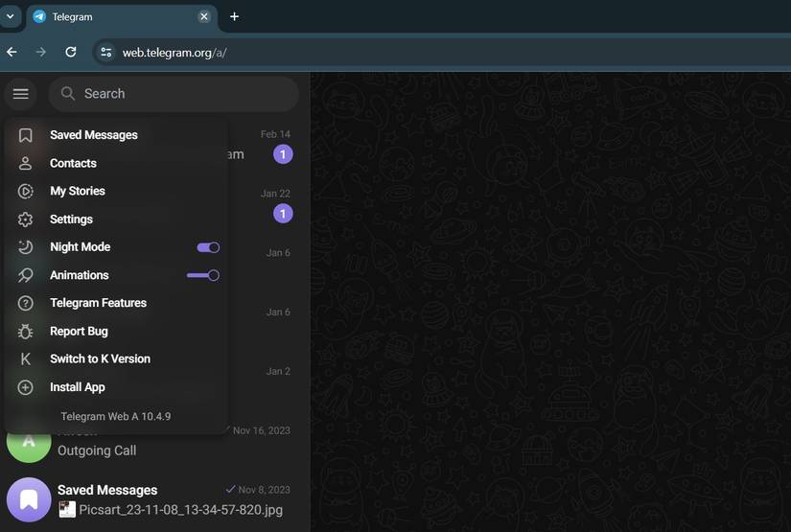Click the My Stories play-circle icon

click(25, 191)
